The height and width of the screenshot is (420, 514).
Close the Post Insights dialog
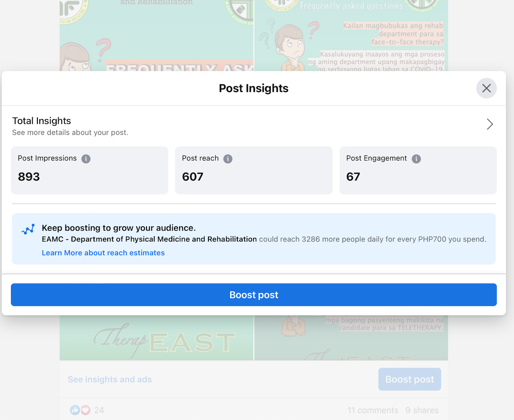coord(486,88)
